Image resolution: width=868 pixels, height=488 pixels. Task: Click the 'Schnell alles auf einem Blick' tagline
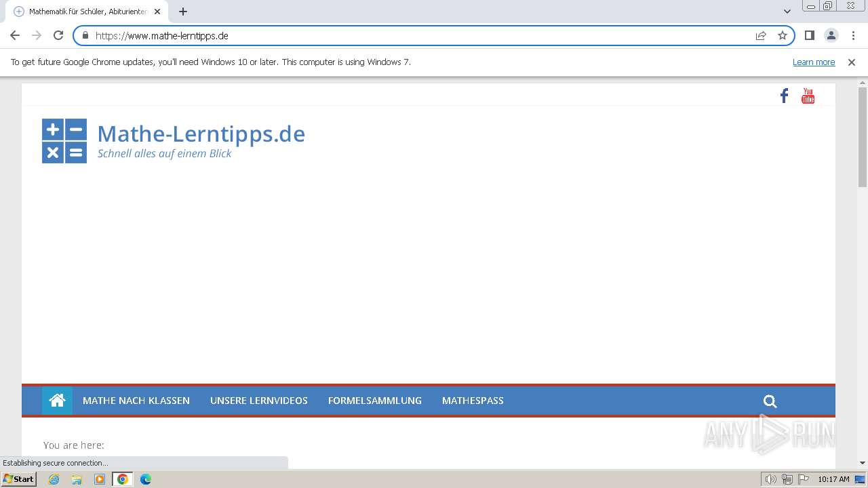pyautogui.click(x=165, y=154)
